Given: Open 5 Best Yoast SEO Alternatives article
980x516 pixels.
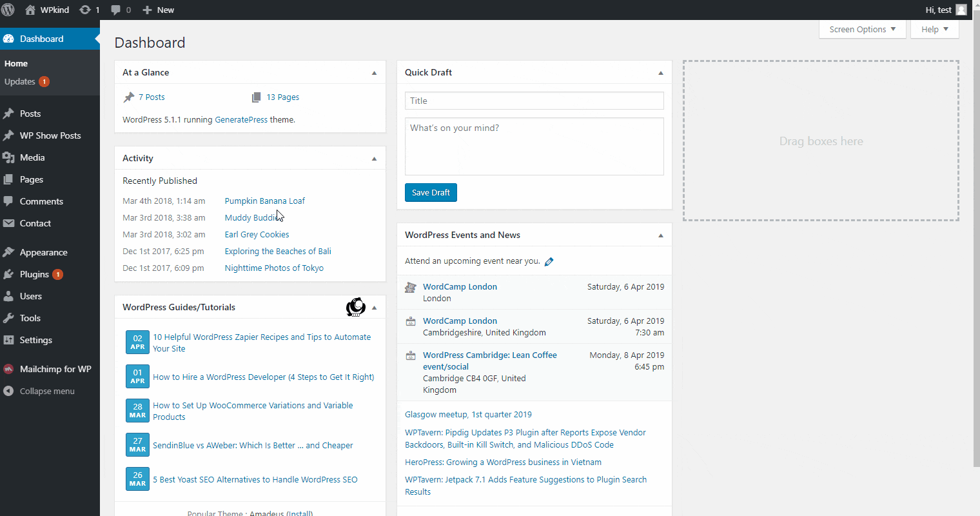Looking at the screenshot, I should 255,480.
